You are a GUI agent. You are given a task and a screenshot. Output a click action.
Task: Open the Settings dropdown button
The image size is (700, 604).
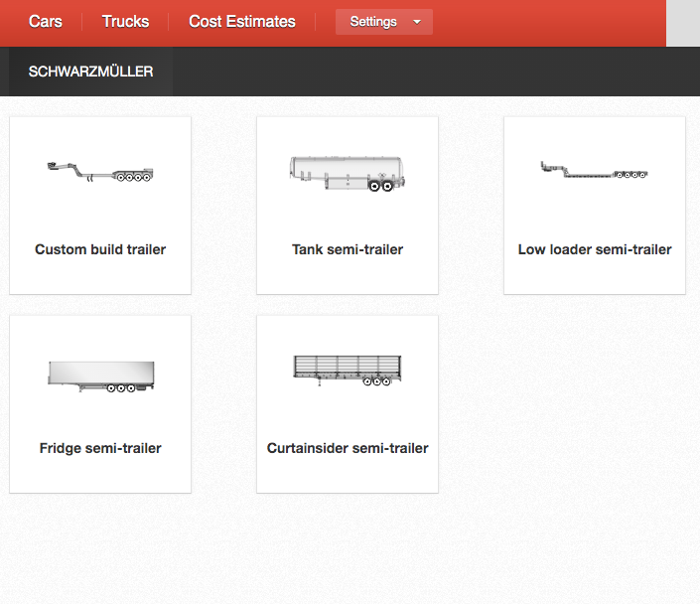coord(384,22)
